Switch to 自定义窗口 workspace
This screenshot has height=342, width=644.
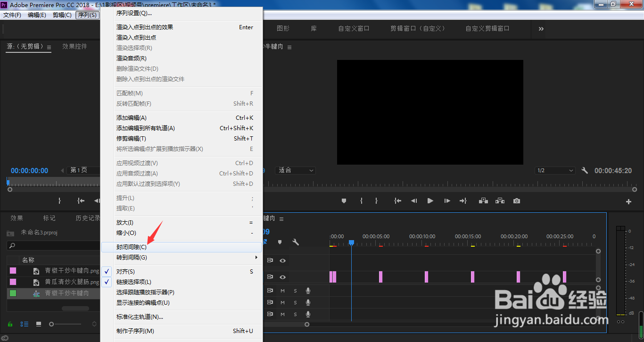(x=354, y=28)
